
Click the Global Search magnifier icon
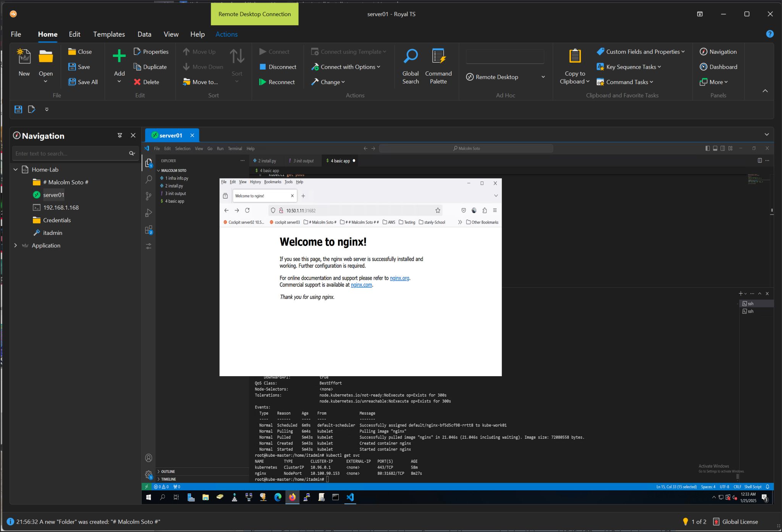[410, 57]
